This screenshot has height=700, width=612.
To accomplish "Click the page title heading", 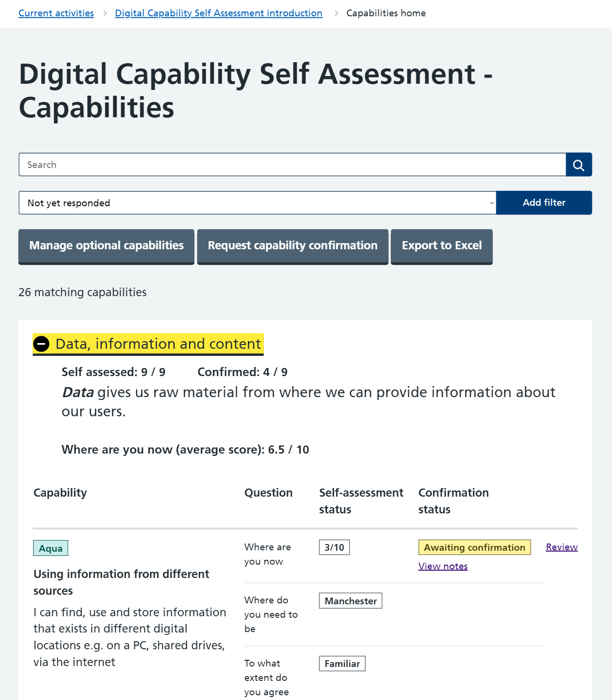I will pyautogui.click(x=256, y=90).
